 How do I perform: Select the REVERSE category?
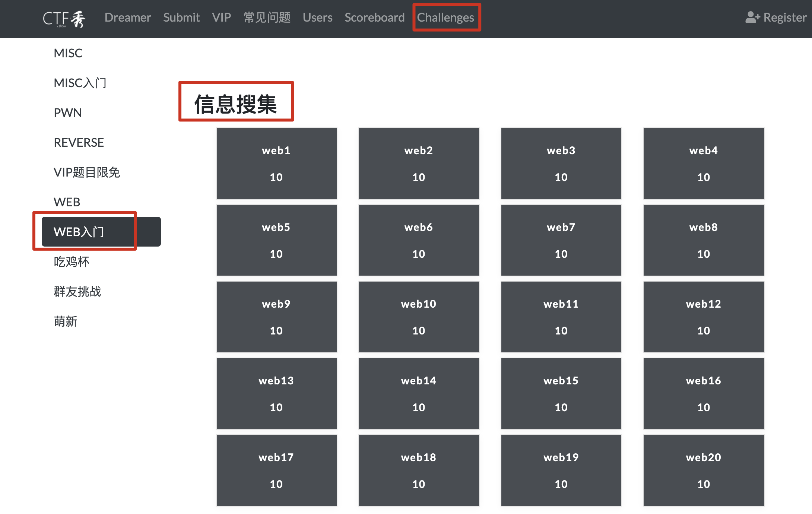click(x=79, y=142)
